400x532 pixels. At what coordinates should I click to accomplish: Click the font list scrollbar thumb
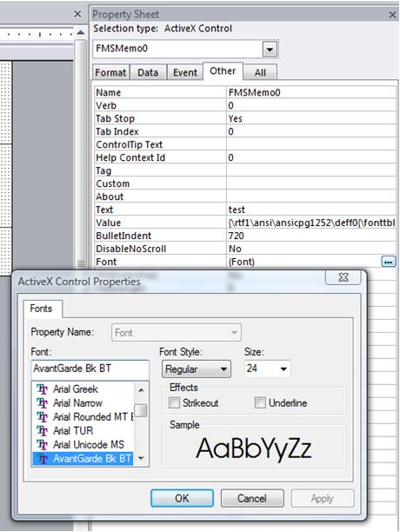(141, 410)
